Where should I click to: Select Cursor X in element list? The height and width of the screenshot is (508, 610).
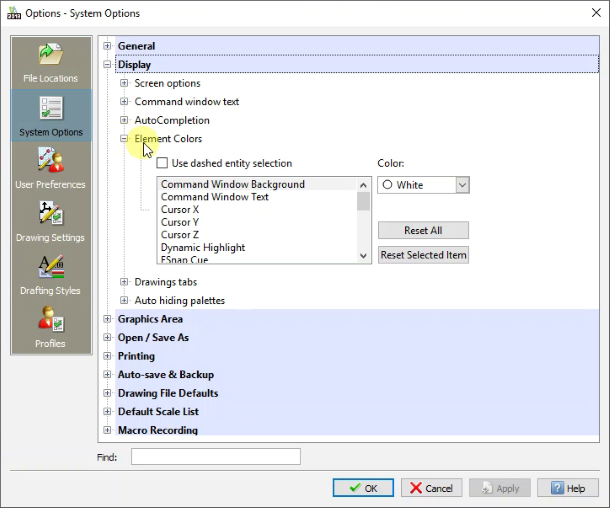coord(257,210)
